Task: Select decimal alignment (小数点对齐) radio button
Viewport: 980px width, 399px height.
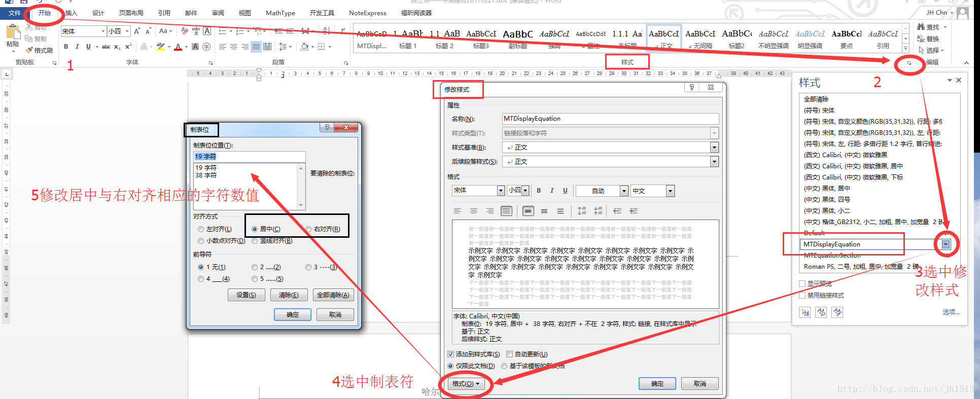Action: 201,241
